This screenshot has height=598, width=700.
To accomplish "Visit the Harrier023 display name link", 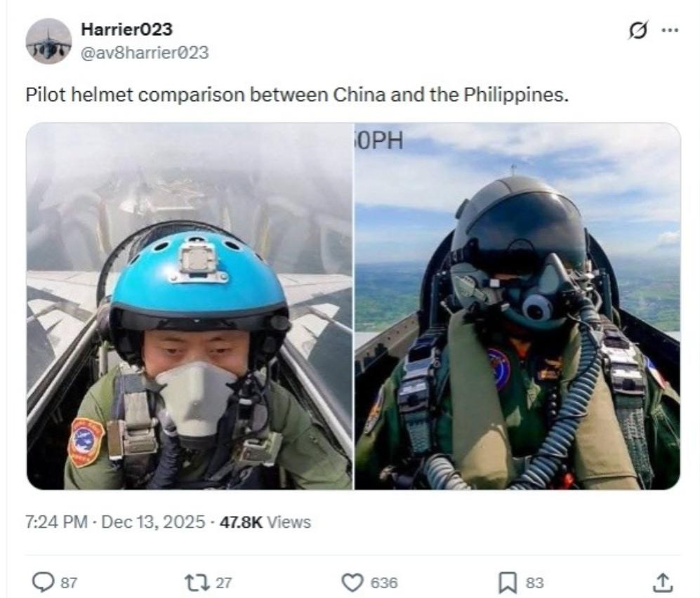I will (127, 29).
